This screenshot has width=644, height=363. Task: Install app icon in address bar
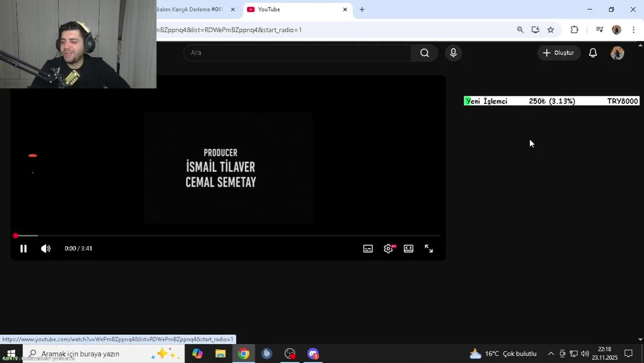coord(535,30)
